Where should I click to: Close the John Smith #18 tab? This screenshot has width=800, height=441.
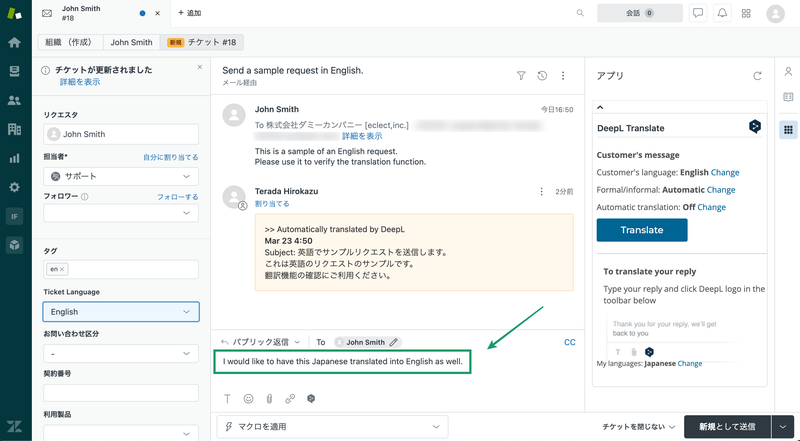pyautogui.click(x=157, y=13)
